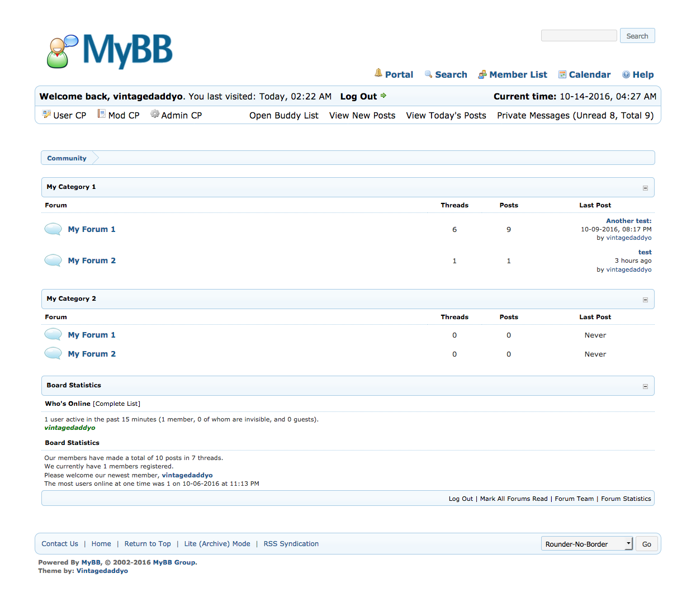Click the Portal bell icon
This screenshot has height=616, width=696.
click(378, 73)
